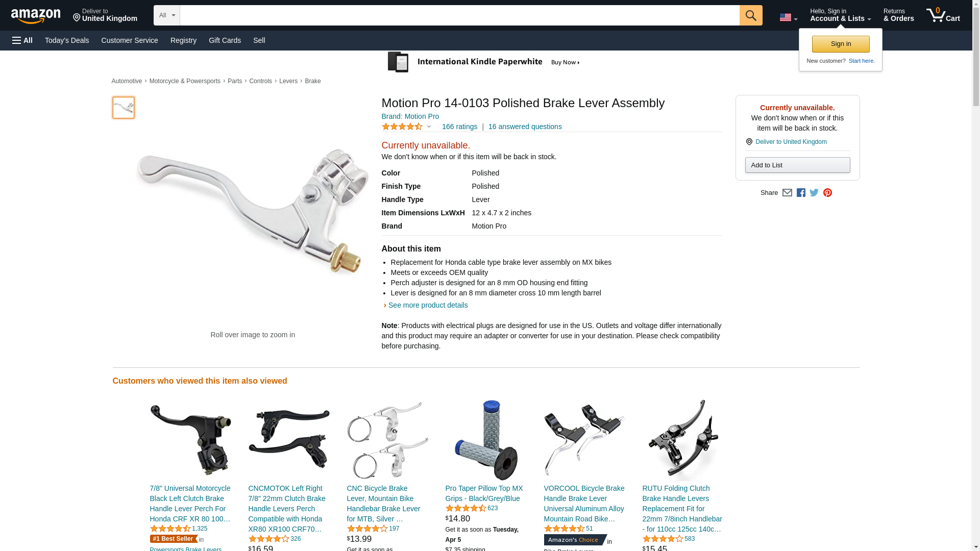980x551 pixels.
Task: Expand the search category All dropdown
Action: pos(167,15)
